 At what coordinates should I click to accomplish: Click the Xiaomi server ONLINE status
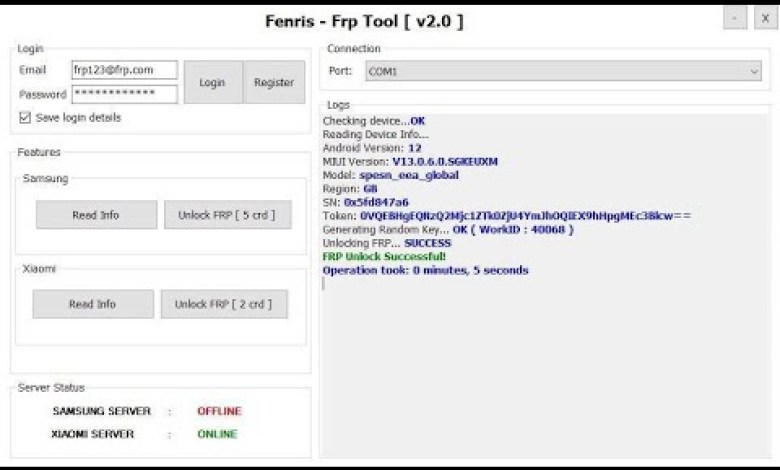pos(217,434)
